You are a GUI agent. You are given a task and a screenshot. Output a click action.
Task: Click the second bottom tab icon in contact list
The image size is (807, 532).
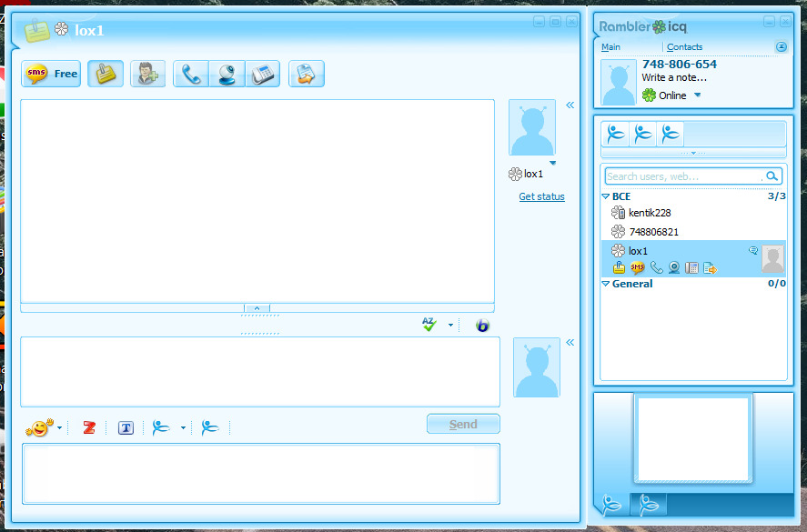coord(649,504)
